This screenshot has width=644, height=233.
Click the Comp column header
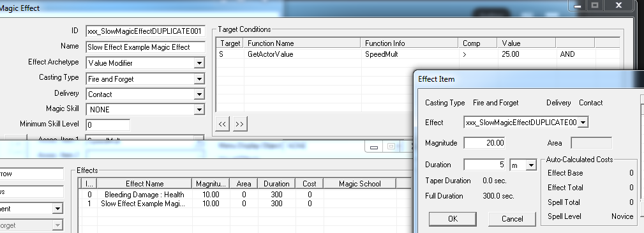click(477, 43)
